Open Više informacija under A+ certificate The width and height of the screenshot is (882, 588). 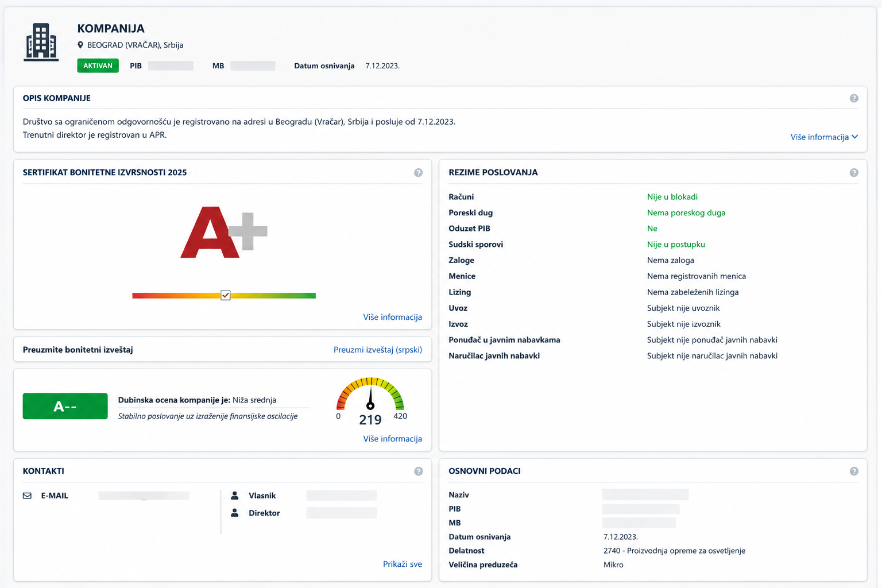coord(393,317)
